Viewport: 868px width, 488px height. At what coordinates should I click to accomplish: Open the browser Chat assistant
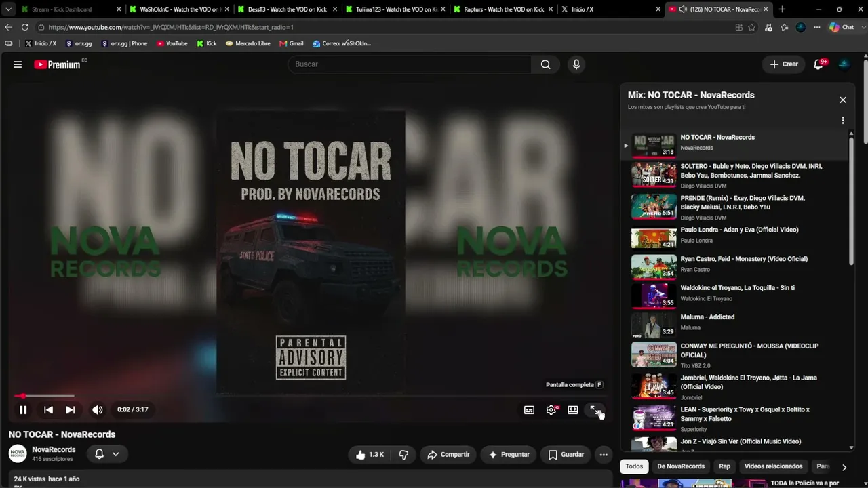pos(842,27)
